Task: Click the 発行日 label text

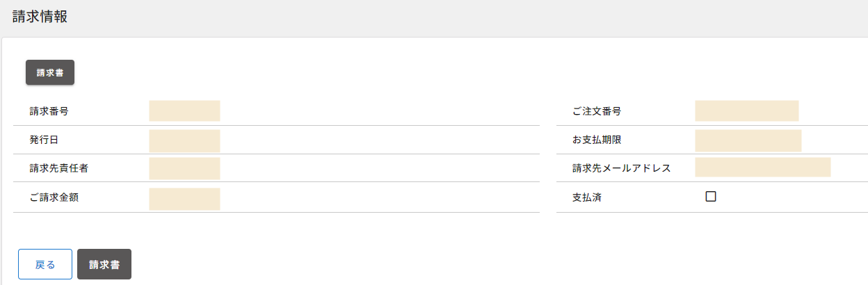Action: [x=44, y=140]
